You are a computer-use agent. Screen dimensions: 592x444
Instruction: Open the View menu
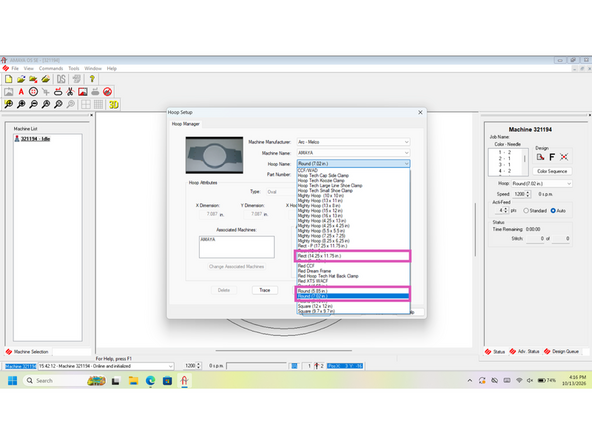pos(29,68)
